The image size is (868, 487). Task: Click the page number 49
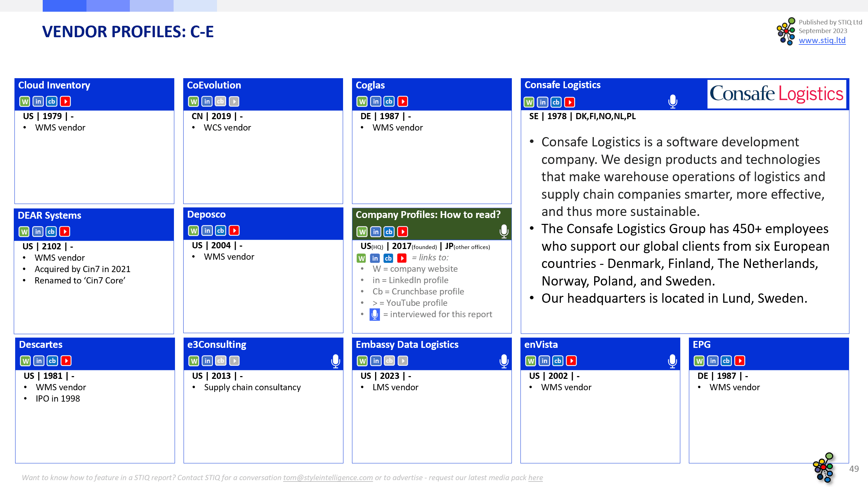pyautogui.click(x=854, y=469)
